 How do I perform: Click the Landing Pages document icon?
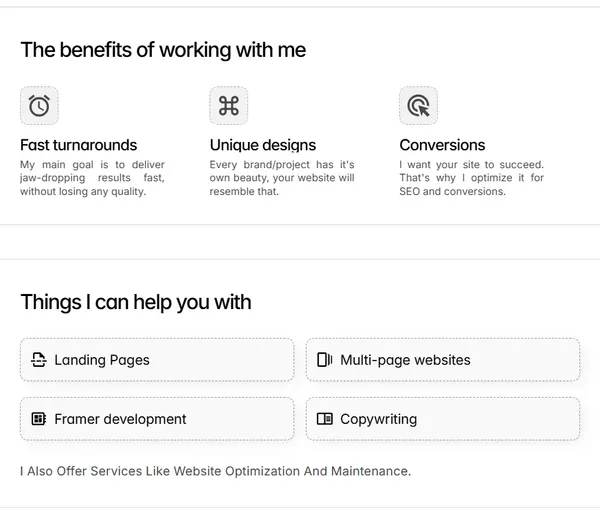tap(39, 360)
